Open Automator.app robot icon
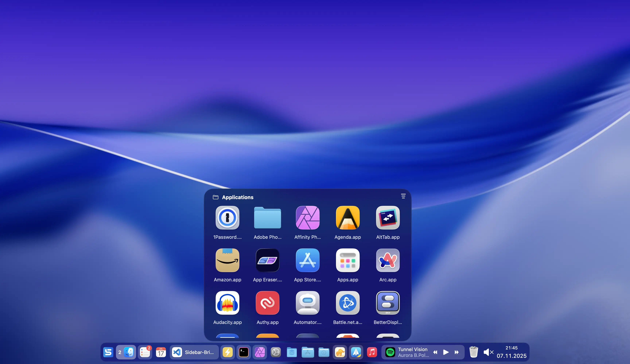Screen dimensions: 630x364 pos(308,303)
